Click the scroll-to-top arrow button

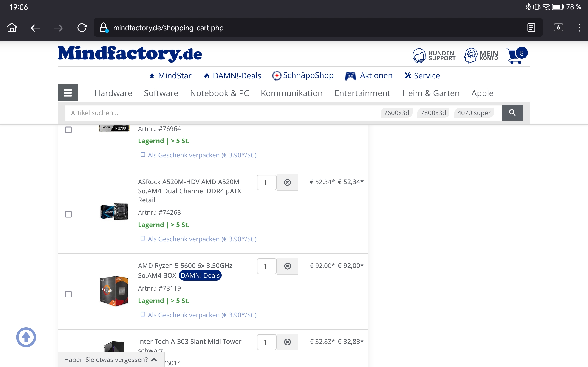coord(26,337)
